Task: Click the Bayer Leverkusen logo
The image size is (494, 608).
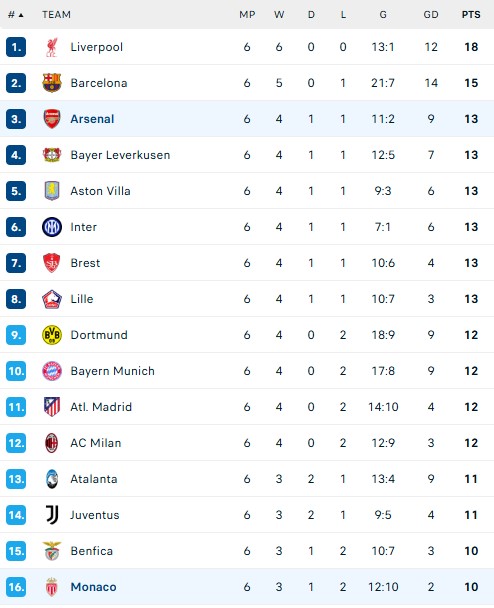Action: coord(52,155)
